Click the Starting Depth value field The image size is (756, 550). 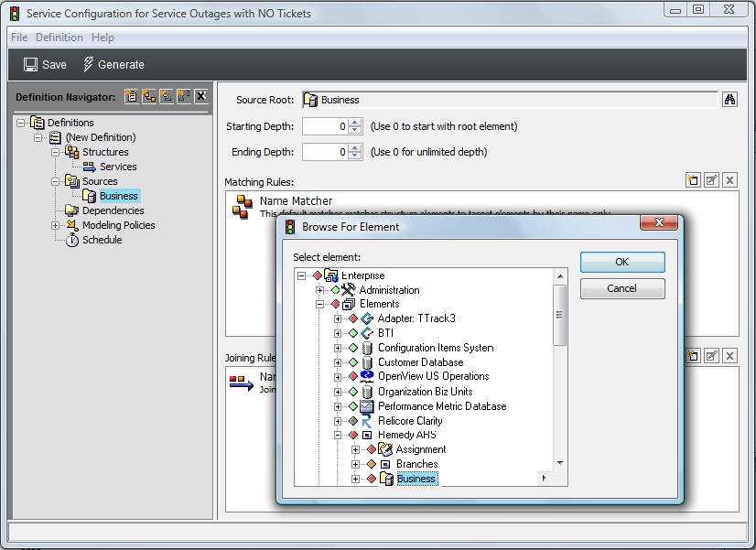click(x=325, y=126)
